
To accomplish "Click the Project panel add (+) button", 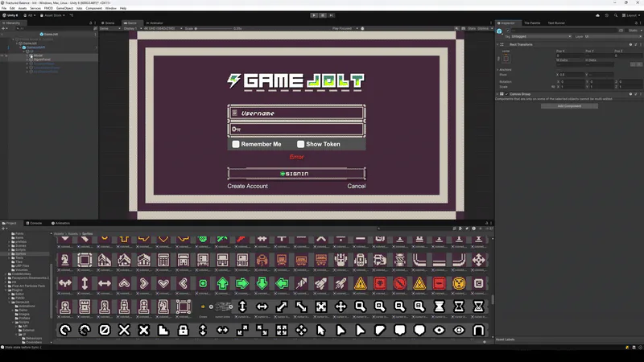I will pyautogui.click(x=4, y=228).
